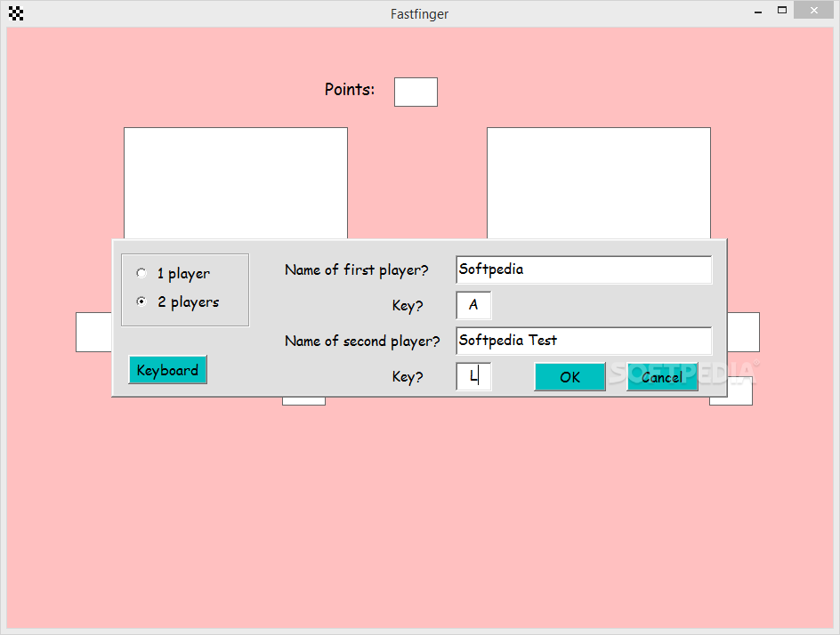Screen dimensions: 840x635
Task: Click the Points value box
Action: tap(416, 92)
